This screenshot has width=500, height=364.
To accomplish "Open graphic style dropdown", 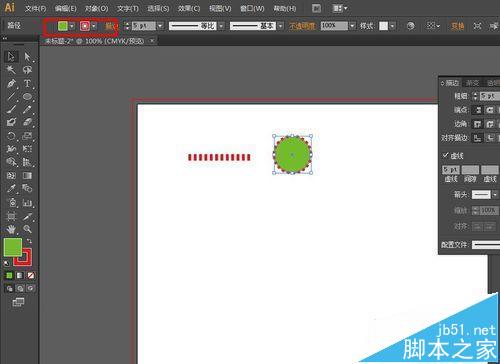I will click(x=392, y=26).
